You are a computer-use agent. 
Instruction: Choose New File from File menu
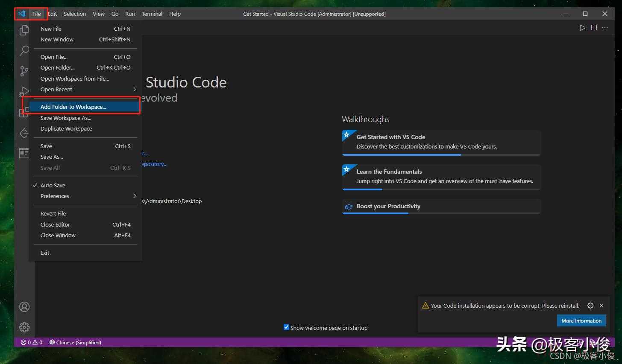point(85,29)
